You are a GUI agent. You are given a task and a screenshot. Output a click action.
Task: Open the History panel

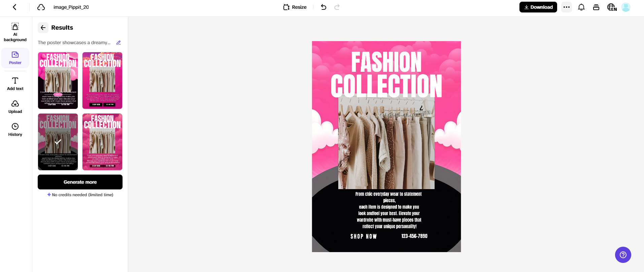tap(15, 130)
